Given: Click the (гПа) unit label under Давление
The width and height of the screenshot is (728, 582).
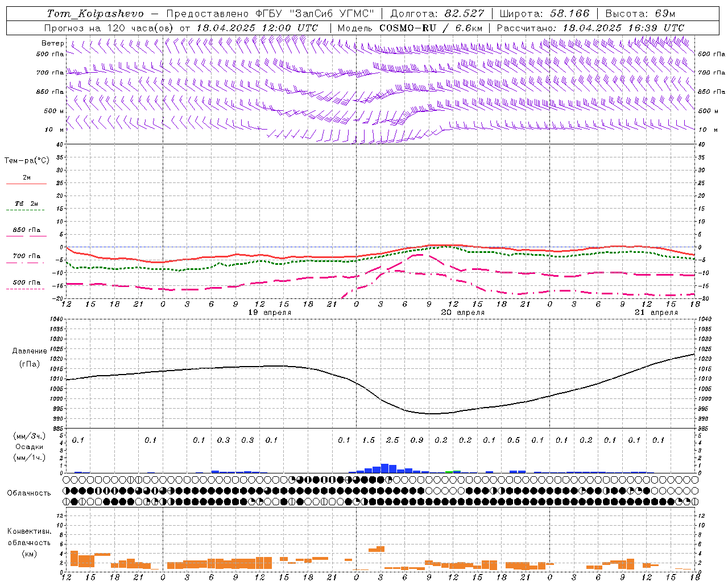Looking at the screenshot, I should 30,364.
